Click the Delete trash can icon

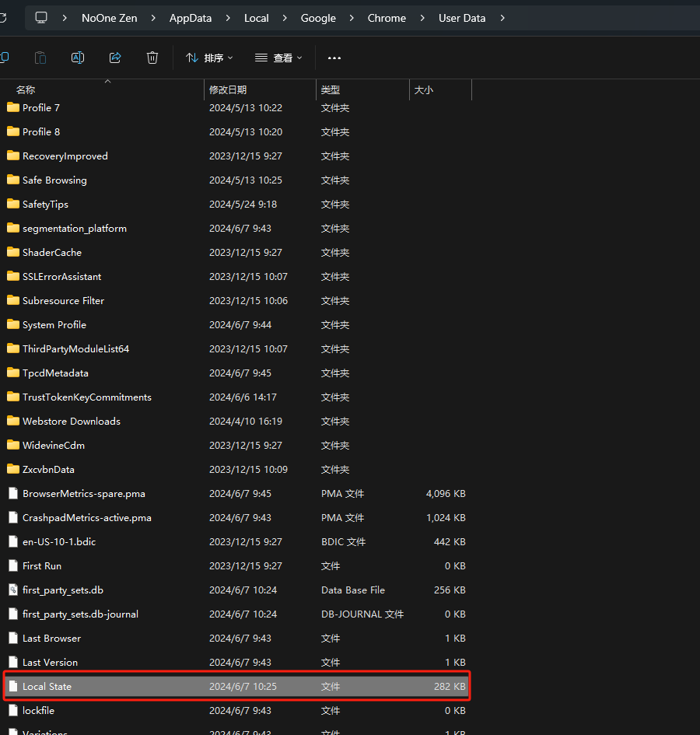(x=152, y=58)
